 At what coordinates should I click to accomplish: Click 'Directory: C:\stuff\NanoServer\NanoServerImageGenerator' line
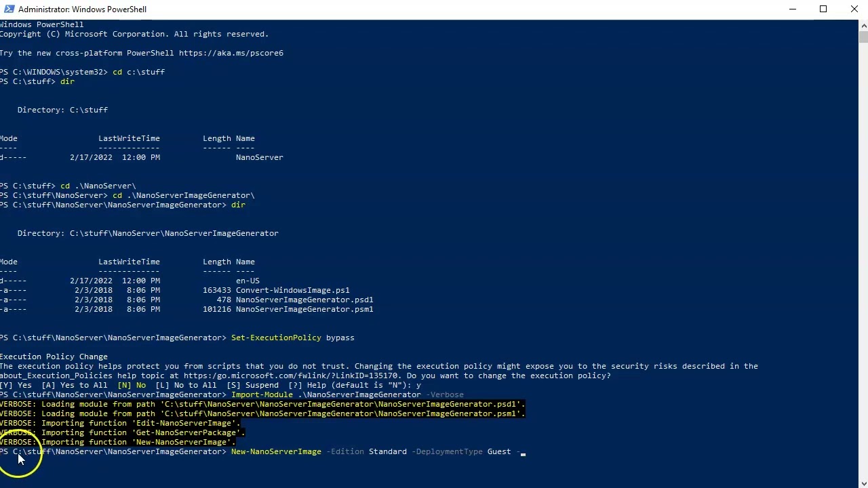pyautogui.click(x=148, y=233)
